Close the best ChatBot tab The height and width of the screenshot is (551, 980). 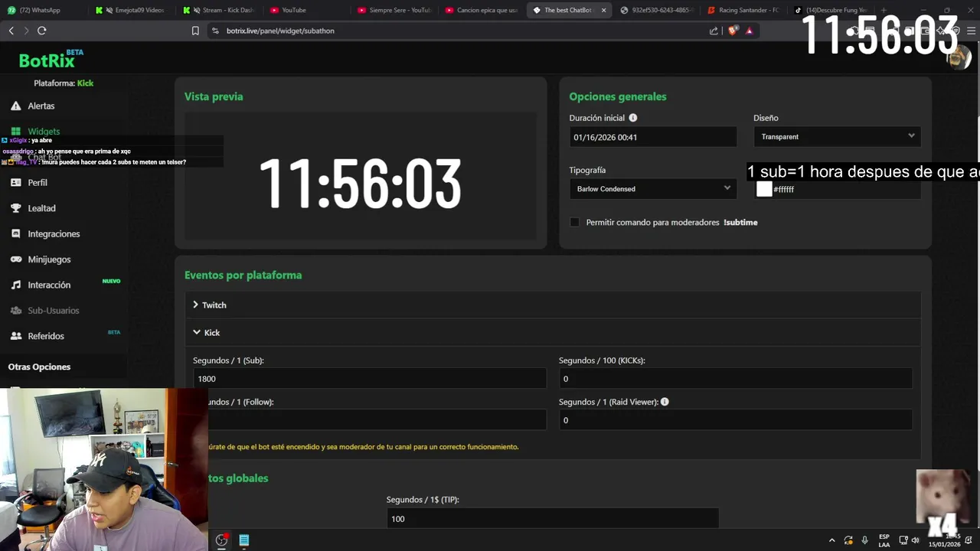603,10
